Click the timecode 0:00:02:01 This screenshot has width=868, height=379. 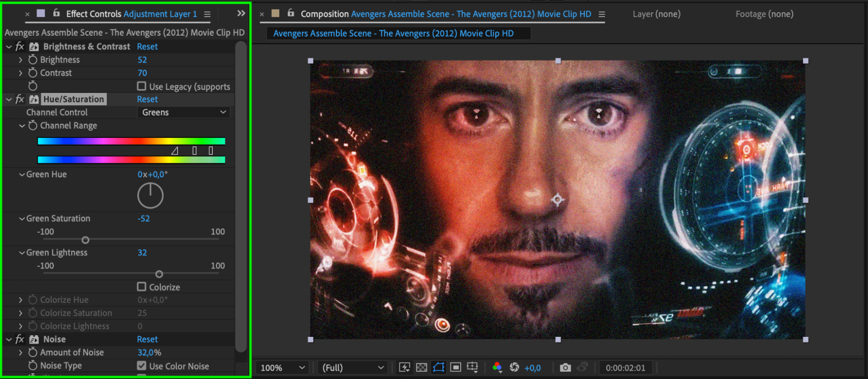click(625, 368)
